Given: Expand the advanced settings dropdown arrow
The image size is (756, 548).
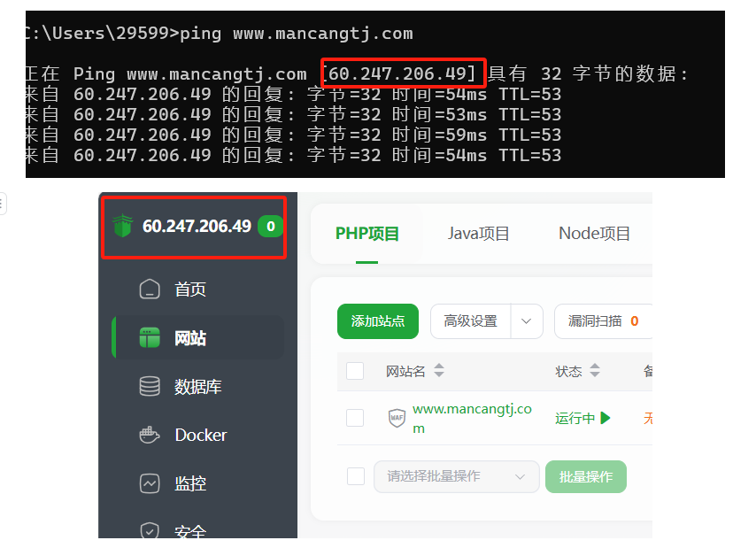Looking at the screenshot, I should coord(527,321).
